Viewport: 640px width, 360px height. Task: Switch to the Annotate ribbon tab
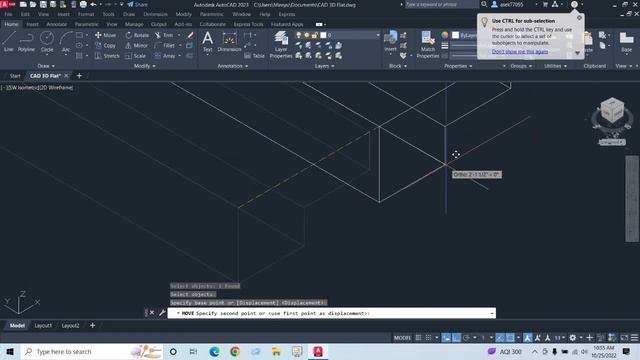pos(56,24)
